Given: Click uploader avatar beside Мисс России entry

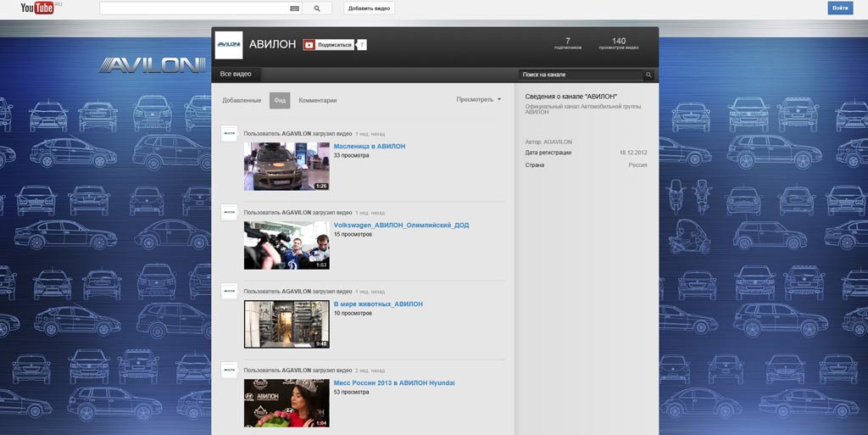Looking at the screenshot, I should point(229,371).
